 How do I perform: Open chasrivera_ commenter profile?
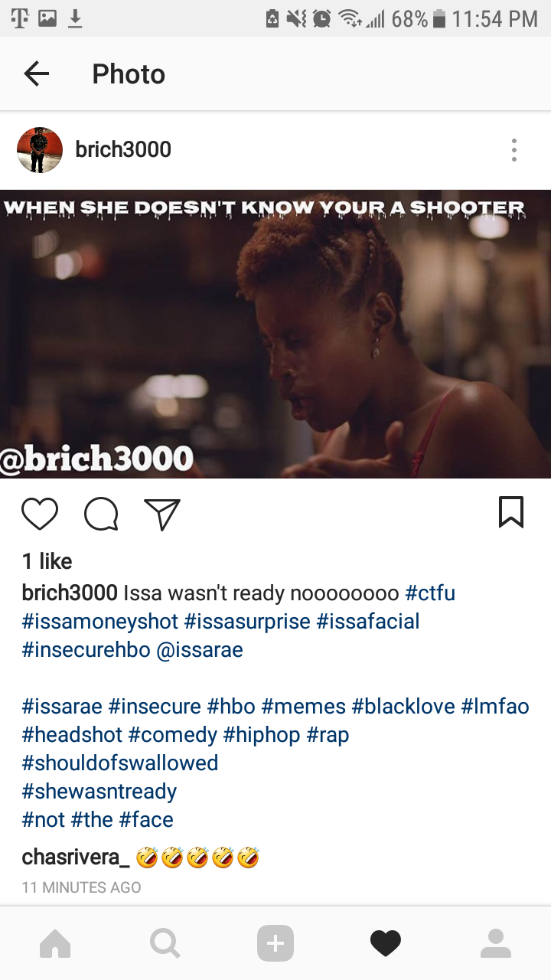tap(76, 857)
